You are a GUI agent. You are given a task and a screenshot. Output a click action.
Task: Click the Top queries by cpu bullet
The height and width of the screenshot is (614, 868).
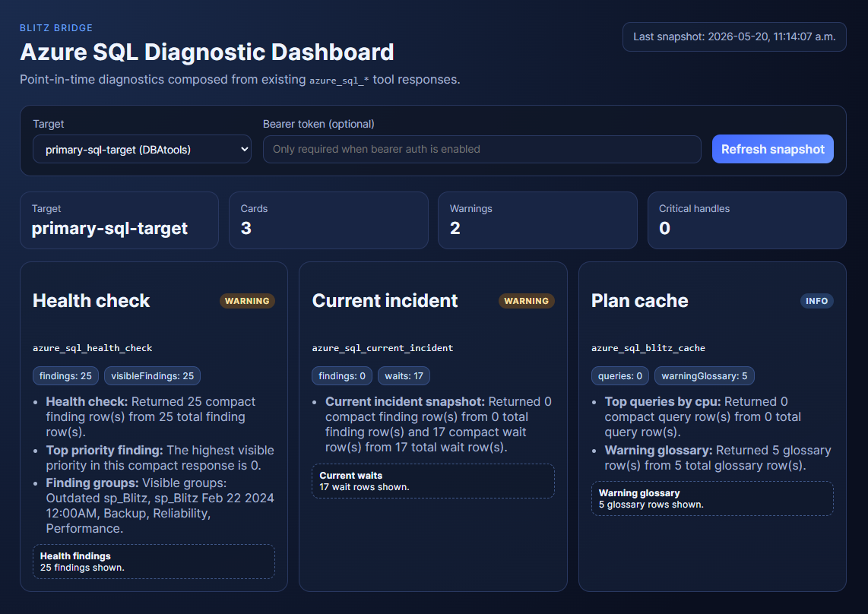703,417
